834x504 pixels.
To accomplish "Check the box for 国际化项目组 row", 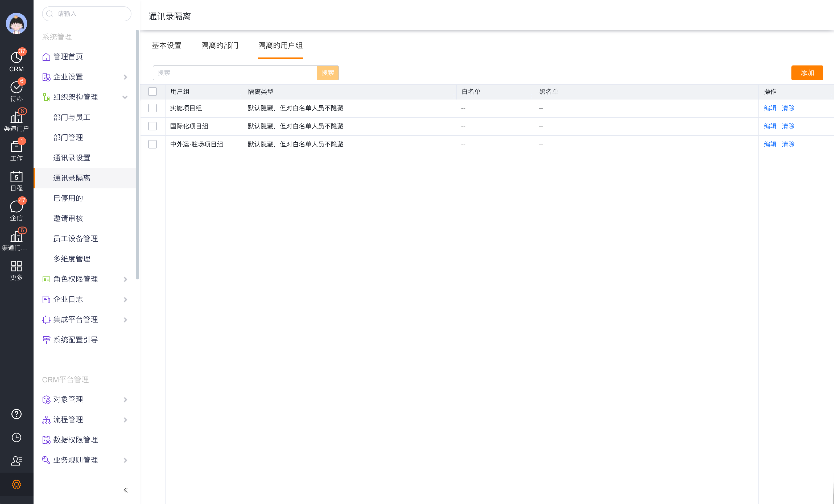I will coord(153,126).
